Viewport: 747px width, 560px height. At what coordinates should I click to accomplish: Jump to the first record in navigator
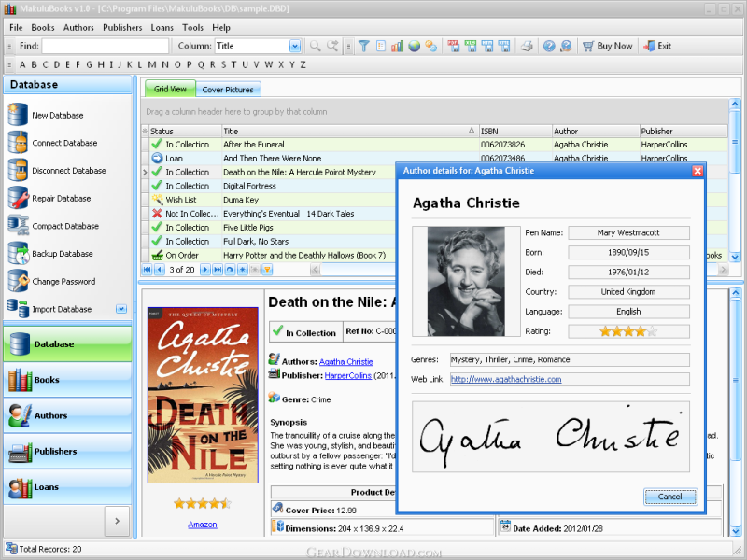point(148,270)
